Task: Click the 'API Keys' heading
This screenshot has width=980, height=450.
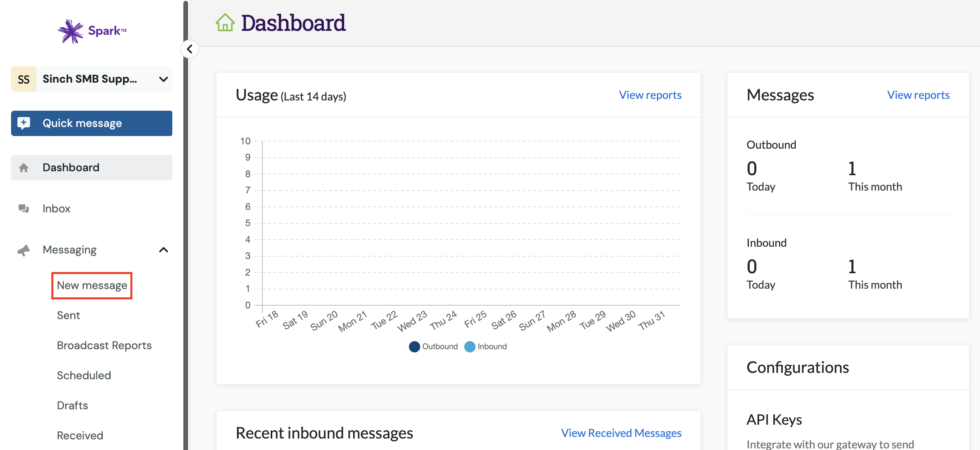Action: pos(774,420)
